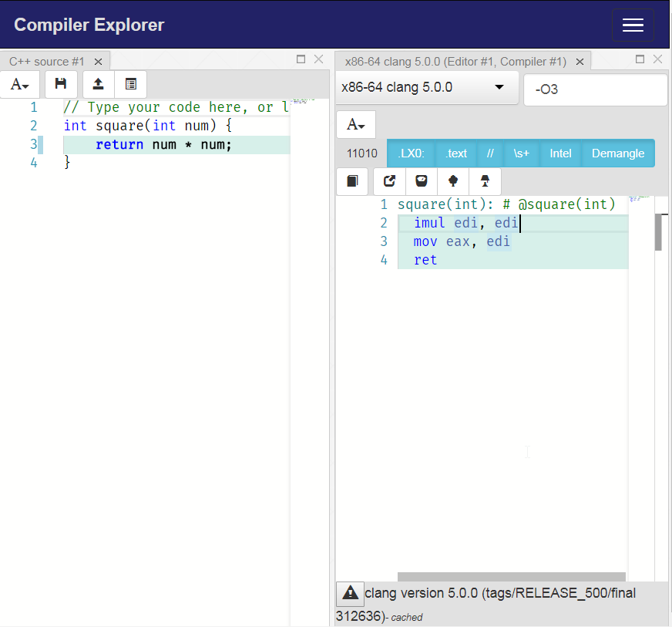Toggle Intel assembly syntax
The width and height of the screenshot is (672, 627).
(x=560, y=153)
